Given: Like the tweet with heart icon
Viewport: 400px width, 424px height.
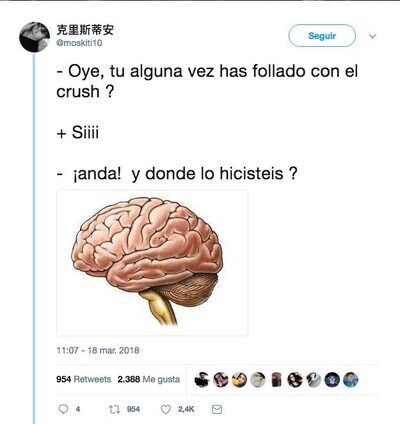Looking at the screenshot, I should (x=166, y=409).
